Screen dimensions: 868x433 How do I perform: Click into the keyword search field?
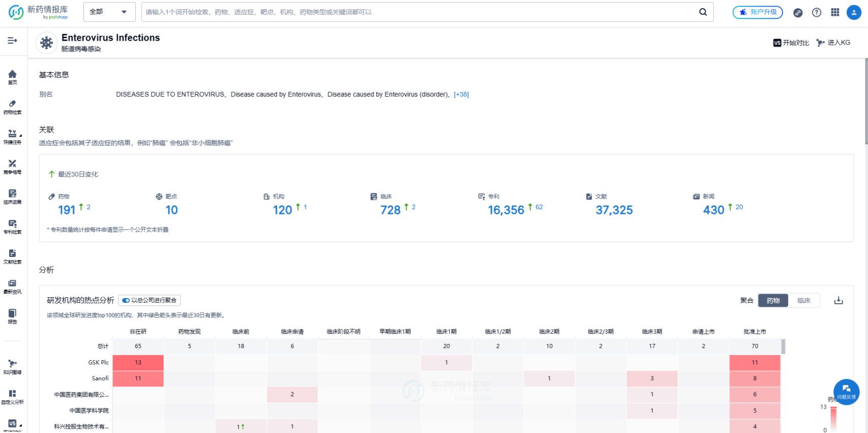417,12
